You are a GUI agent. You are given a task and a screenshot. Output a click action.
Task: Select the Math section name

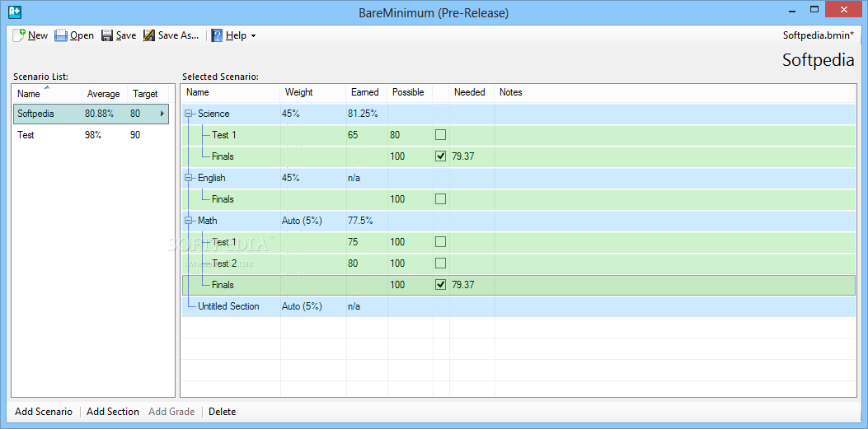tap(208, 220)
